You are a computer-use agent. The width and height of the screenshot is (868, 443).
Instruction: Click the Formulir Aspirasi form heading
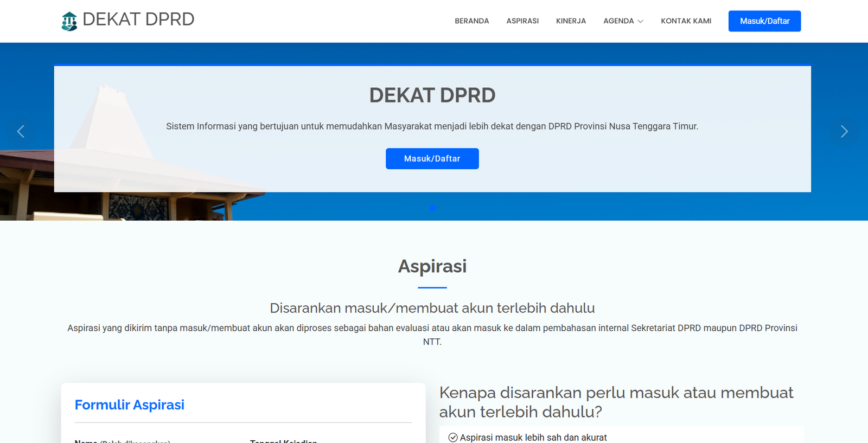click(x=130, y=405)
